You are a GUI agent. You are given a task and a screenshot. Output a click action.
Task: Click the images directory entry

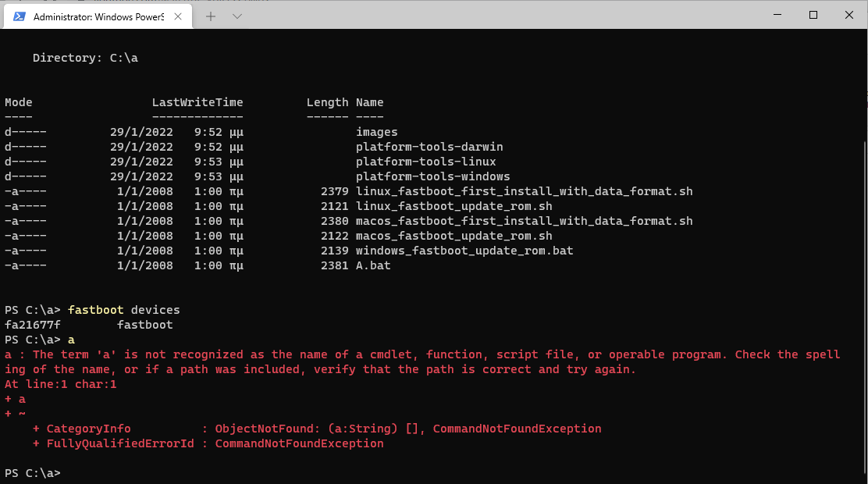pyautogui.click(x=376, y=132)
